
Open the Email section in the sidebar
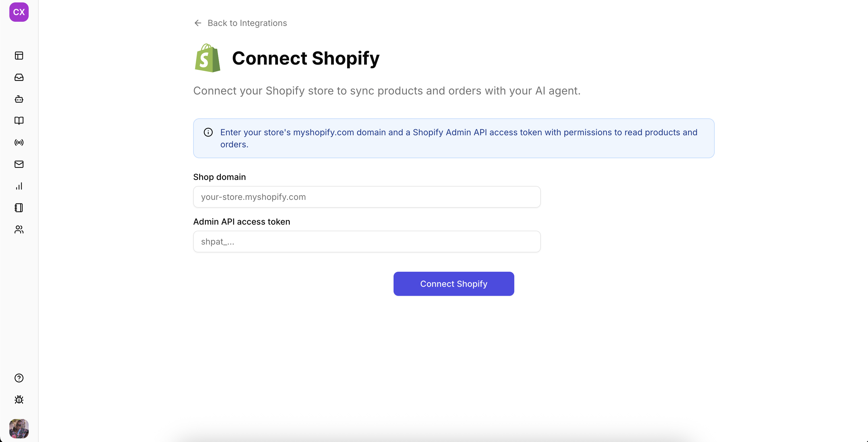click(19, 164)
